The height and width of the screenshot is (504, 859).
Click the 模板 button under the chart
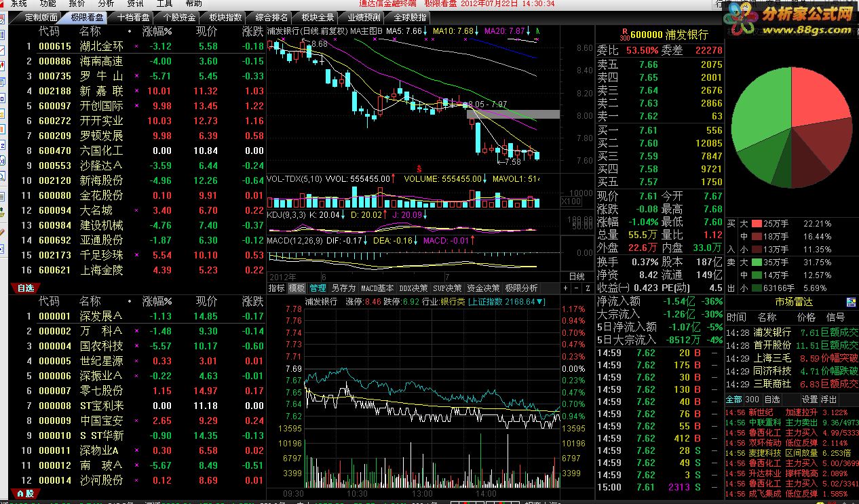297,288
